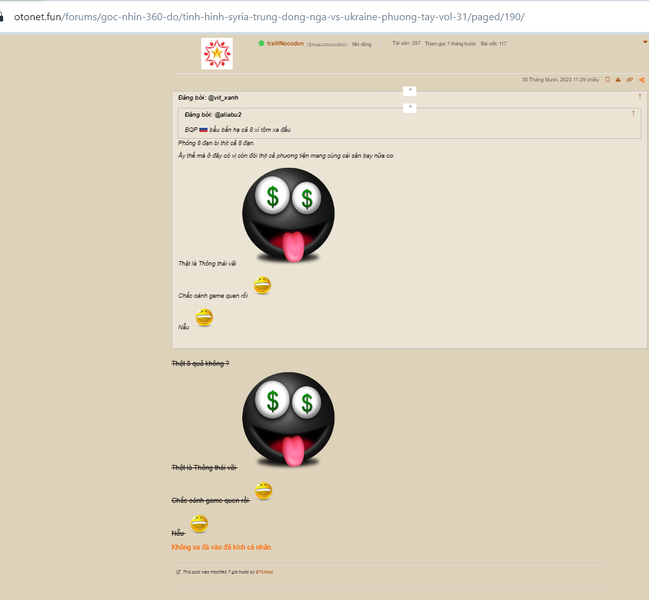Click the quoted grin emoji after 'Chắc oánh game quen rồi'

pos(262,285)
